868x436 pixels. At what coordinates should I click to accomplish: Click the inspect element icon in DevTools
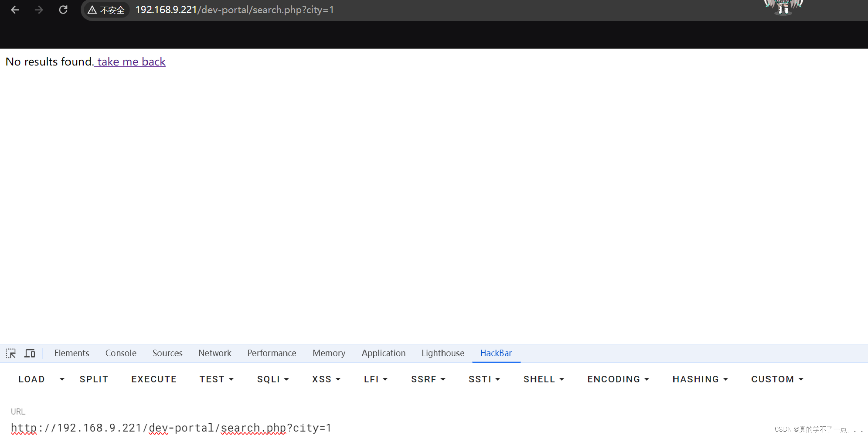(11, 353)
